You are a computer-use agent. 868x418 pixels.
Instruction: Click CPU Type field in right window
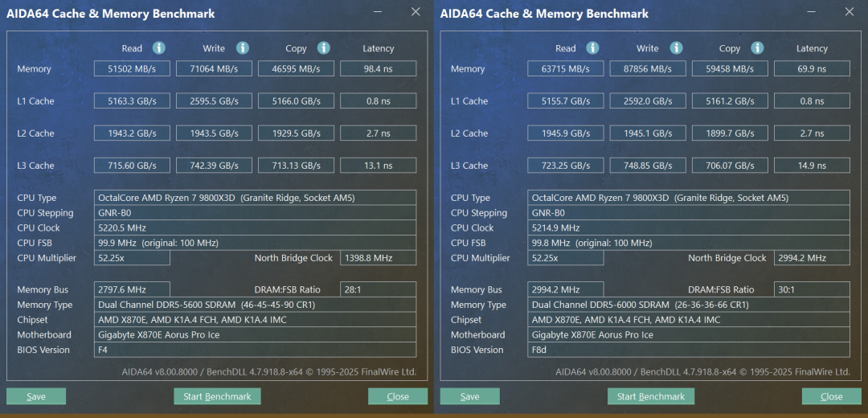click(x=689, y=198)
